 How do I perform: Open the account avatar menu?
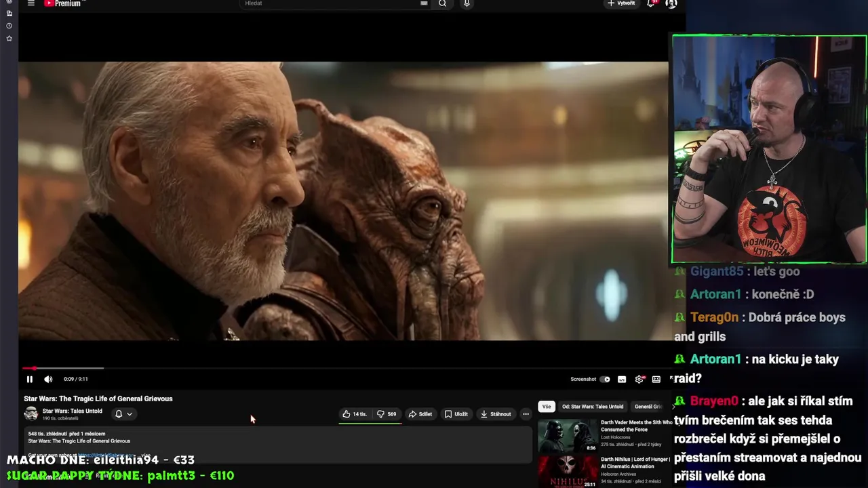click(x=671, y=3)
